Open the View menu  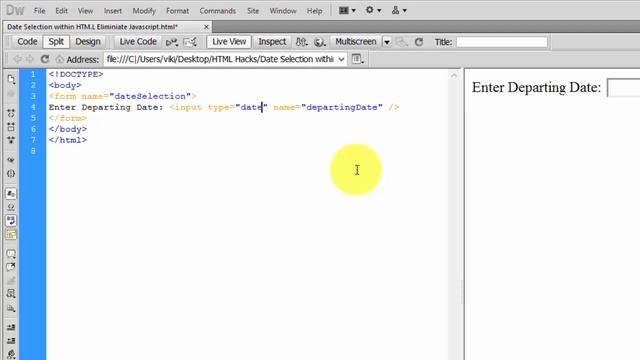(x=85, y=11)
